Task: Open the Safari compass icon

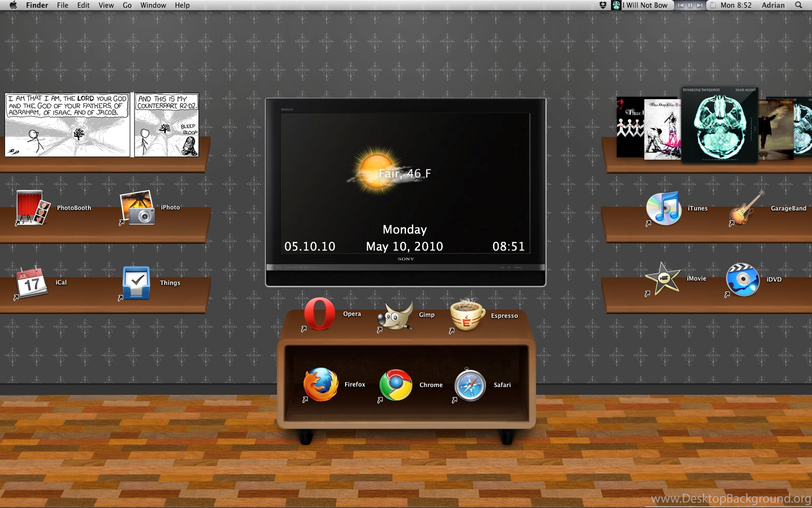Action: pos(470,386)
